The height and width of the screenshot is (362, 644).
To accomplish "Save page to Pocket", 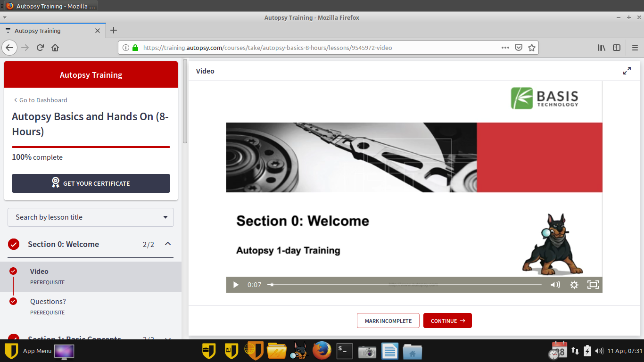I will point(518,48).
